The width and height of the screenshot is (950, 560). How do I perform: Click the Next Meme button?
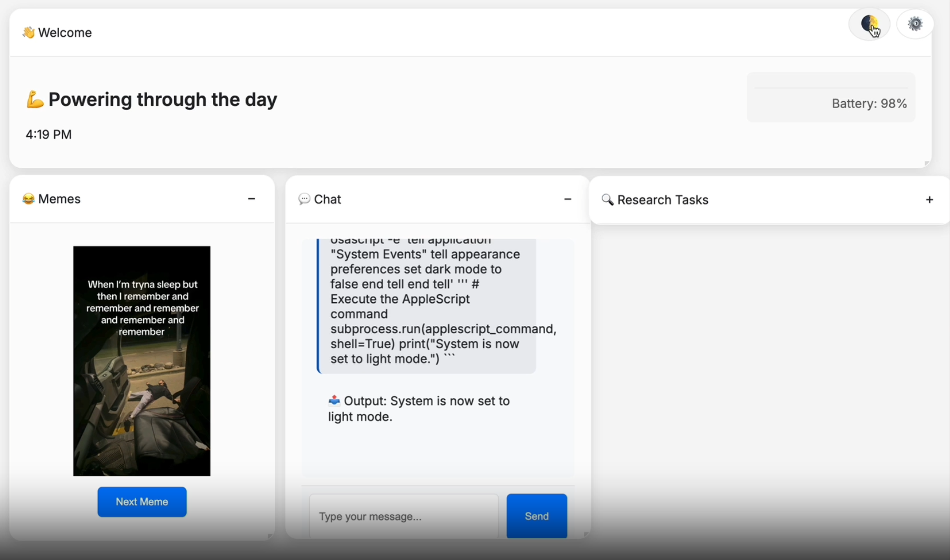(142, 502)
